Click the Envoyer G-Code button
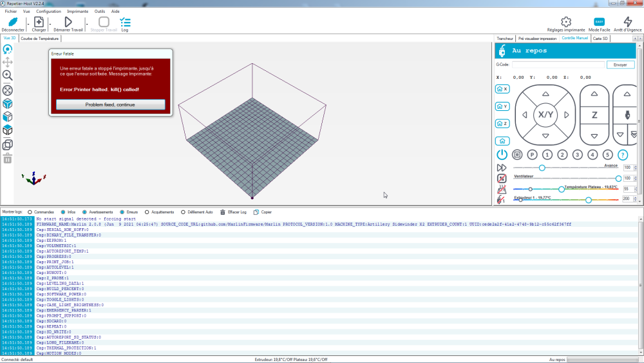Image resolution: width=644 pixels, height=363 pixels. 620,64
